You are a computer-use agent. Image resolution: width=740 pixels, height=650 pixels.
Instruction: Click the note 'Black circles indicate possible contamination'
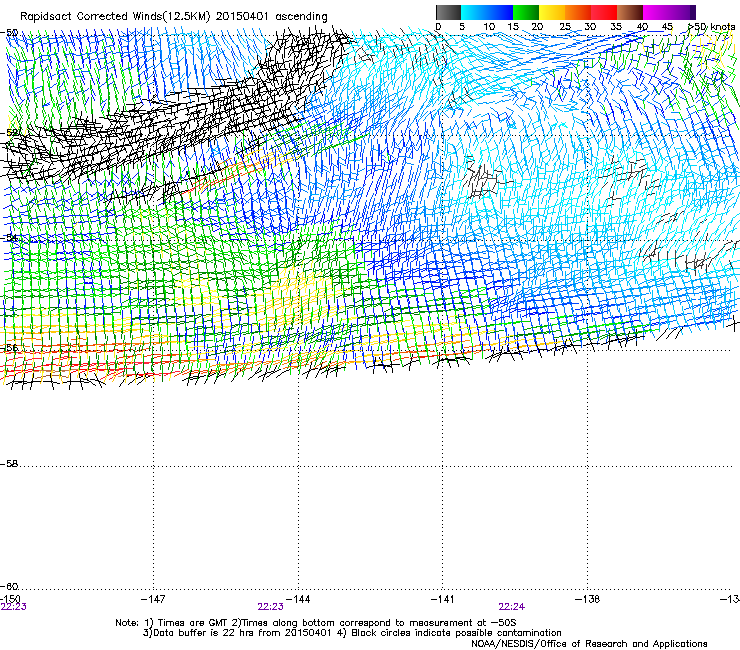click(456, 633)
